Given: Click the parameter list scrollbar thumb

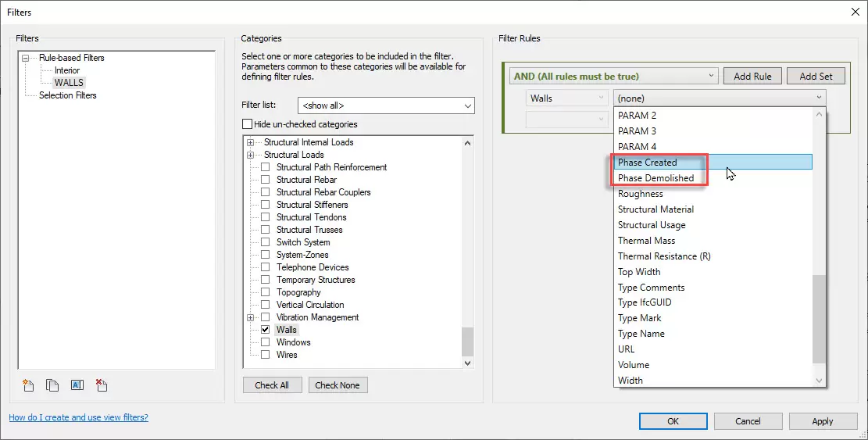Looking at the screenshot, I should [x=819, y=319].
